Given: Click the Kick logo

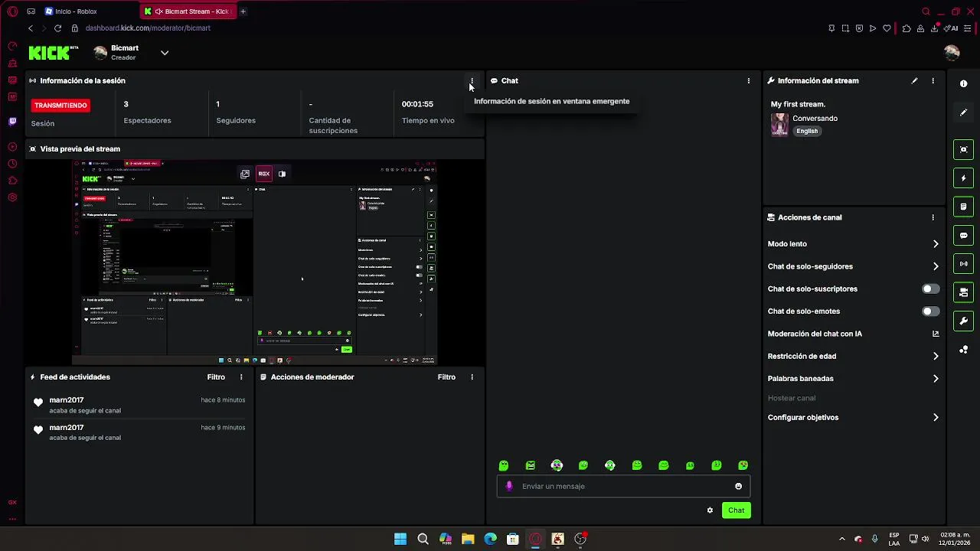Looking at the screenshot, I should (54, 52).
